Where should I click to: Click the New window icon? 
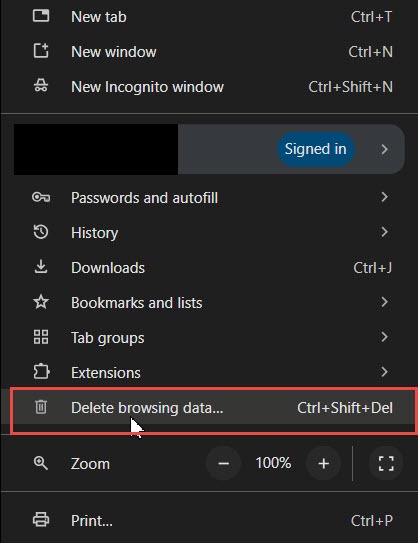point(41,51)
